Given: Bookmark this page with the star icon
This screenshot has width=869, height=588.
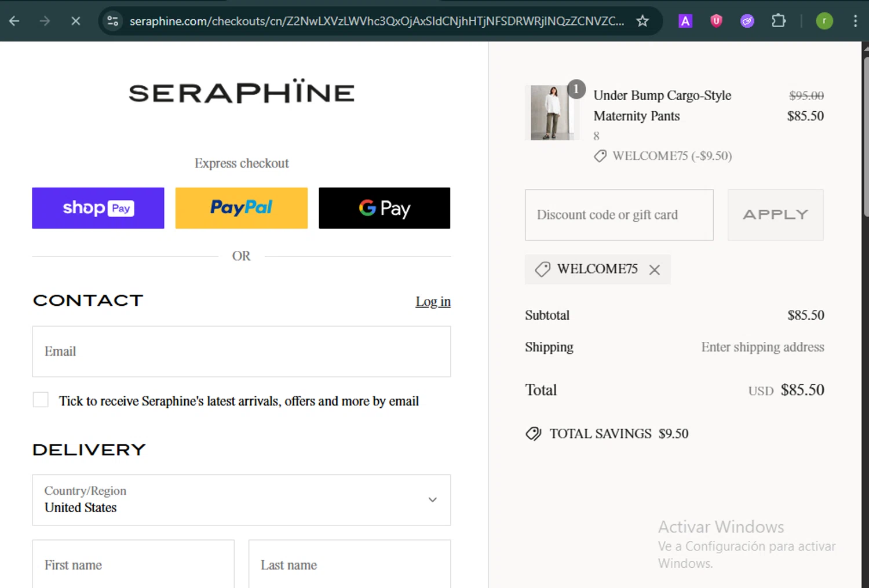Looking at the screenshot, I should pos(642,21).
